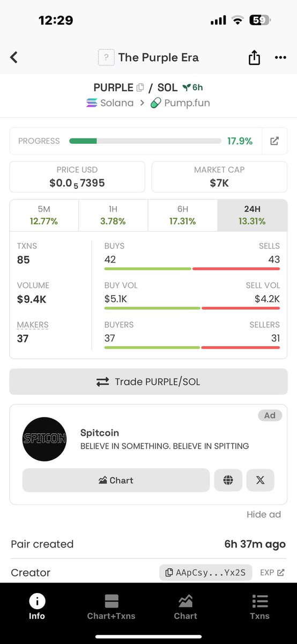Switch to the Chart+Txns tab

coord(112,607)
